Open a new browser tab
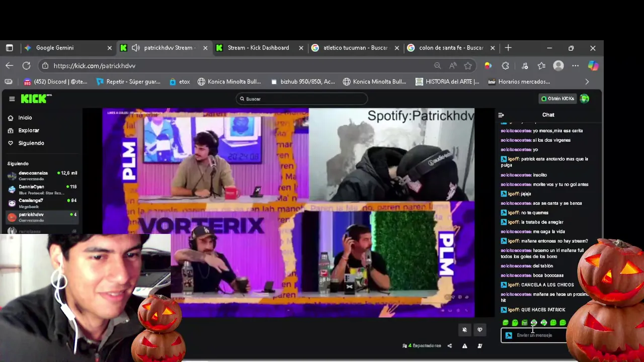This screenshot has width=644, height=362. pyautogui.click(x=508, y=48)
